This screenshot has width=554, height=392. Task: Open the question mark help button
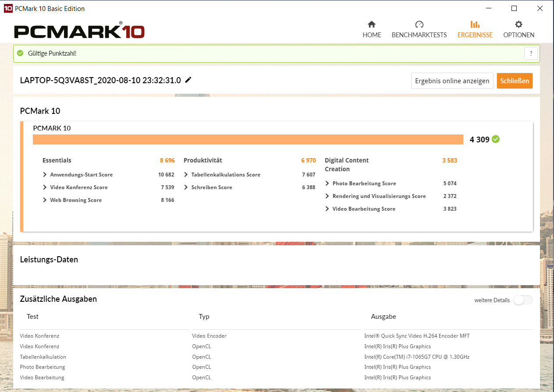coord(531,53)
